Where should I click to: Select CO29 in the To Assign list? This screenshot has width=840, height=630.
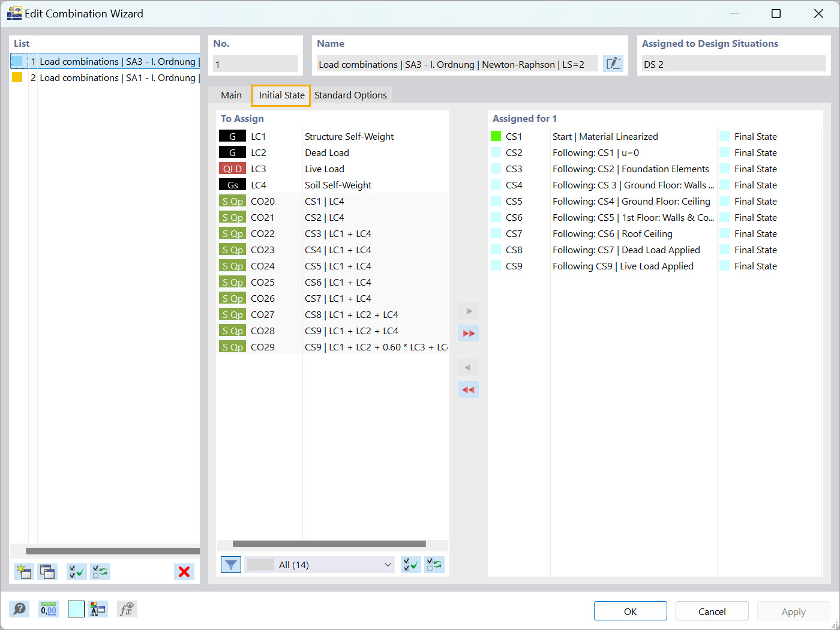(263, 346)
